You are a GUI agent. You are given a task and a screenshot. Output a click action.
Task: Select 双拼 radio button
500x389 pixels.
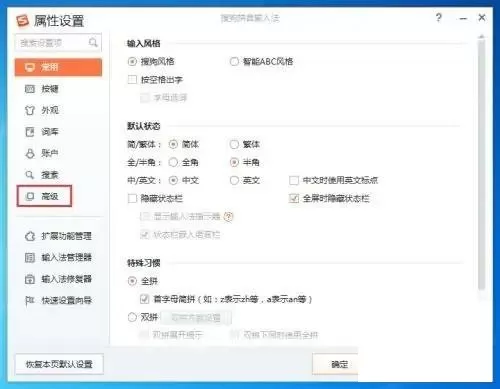pyautogui.click(x=132, y=317)
